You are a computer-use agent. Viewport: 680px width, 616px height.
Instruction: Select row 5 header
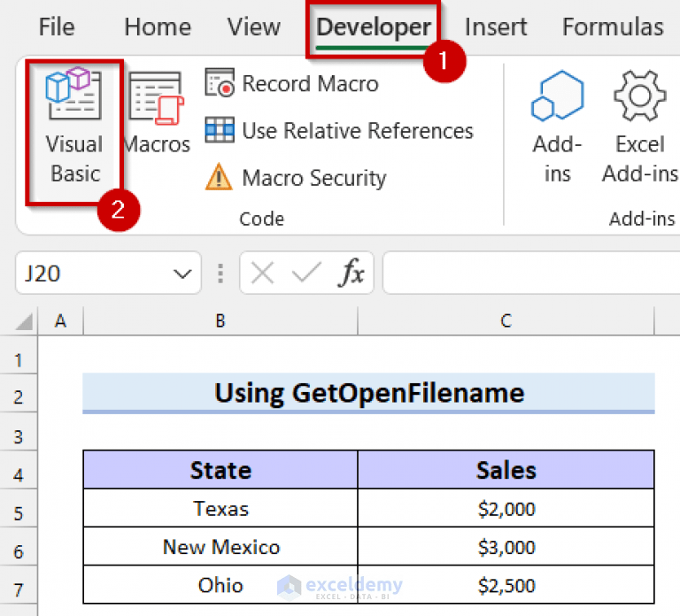click(19, 508)
